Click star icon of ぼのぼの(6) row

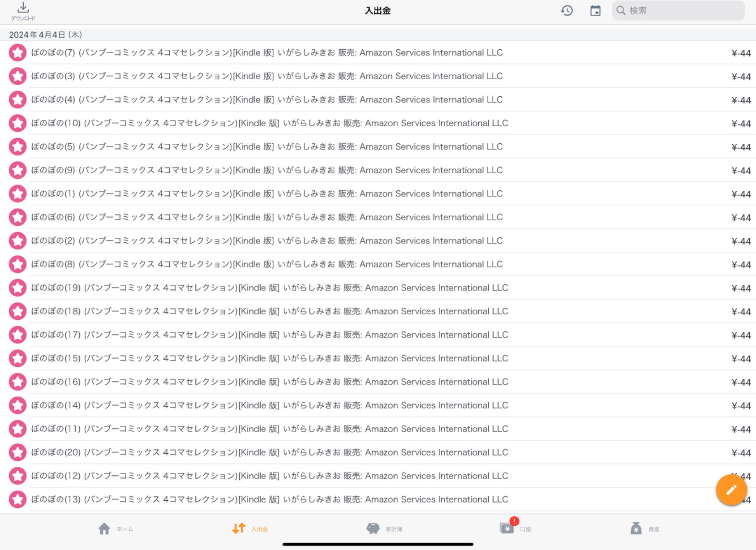[18, 217]
